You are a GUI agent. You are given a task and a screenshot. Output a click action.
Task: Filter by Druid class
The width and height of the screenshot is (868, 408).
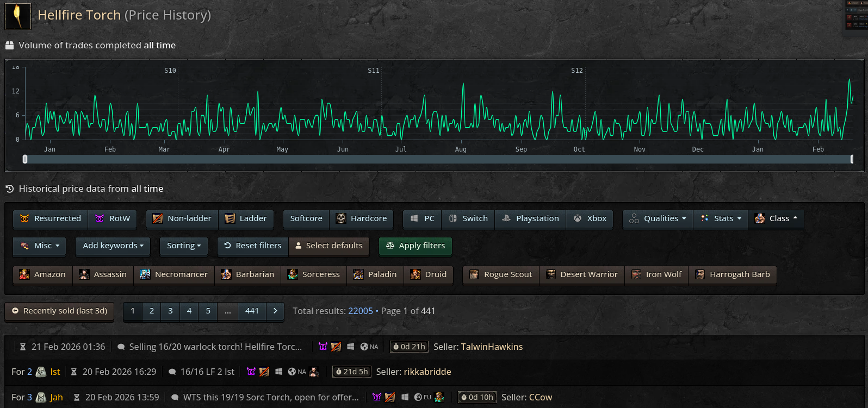point(429,275)
